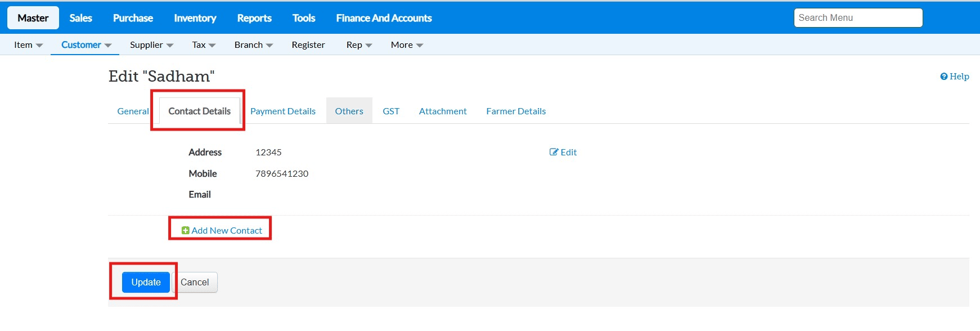Expand the Supplier dropdown
The height and width of the screenshot is (331, 980).
[151, 45]
